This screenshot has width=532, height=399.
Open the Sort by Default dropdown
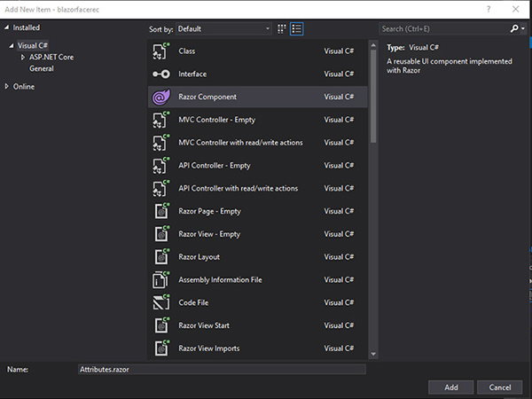coord(224,29)
